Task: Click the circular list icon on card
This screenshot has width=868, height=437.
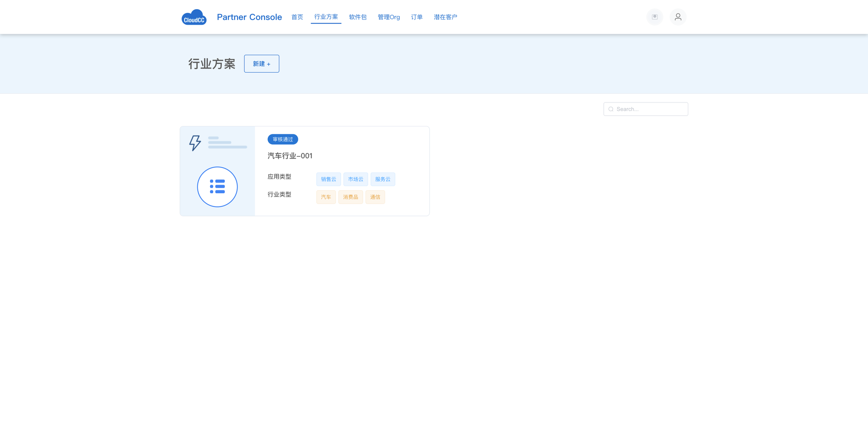Action: click(217, 187)
